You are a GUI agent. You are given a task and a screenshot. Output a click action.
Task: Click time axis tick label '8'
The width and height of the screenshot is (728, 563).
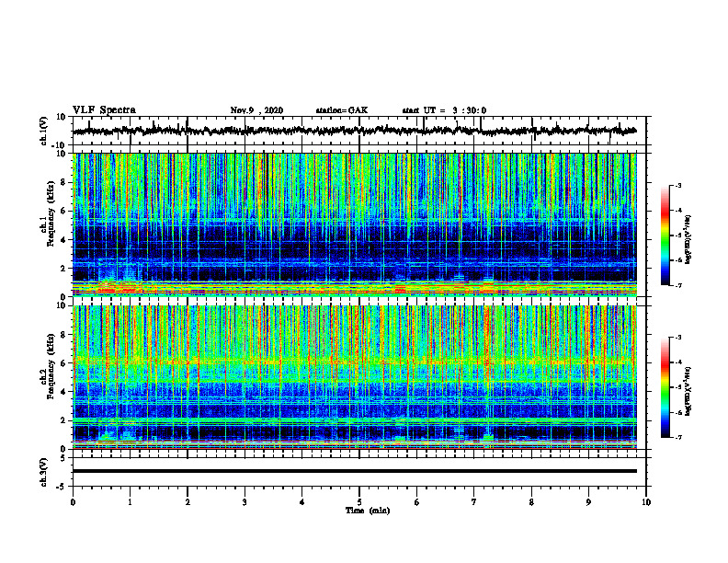click(531, 502)
